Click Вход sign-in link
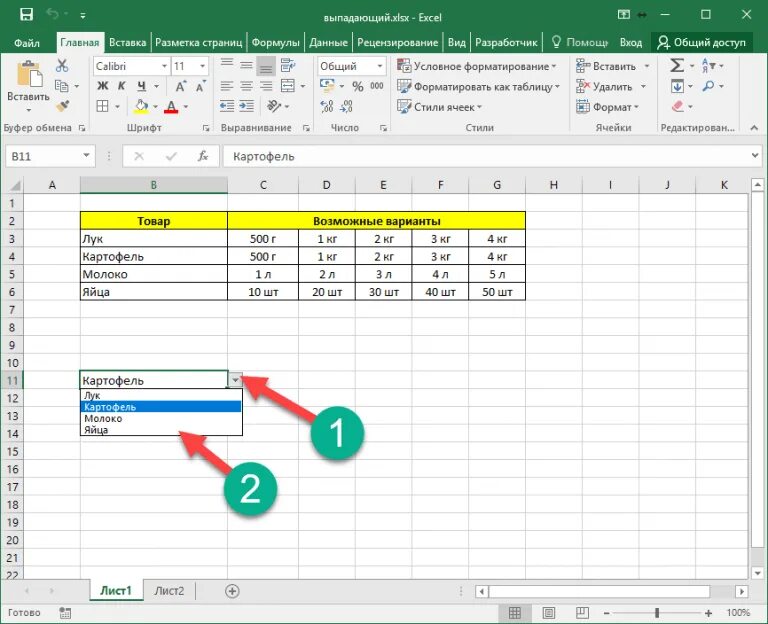Image resolution: width=768 pixels, height=624 pixels. click(x=630, y=43)
